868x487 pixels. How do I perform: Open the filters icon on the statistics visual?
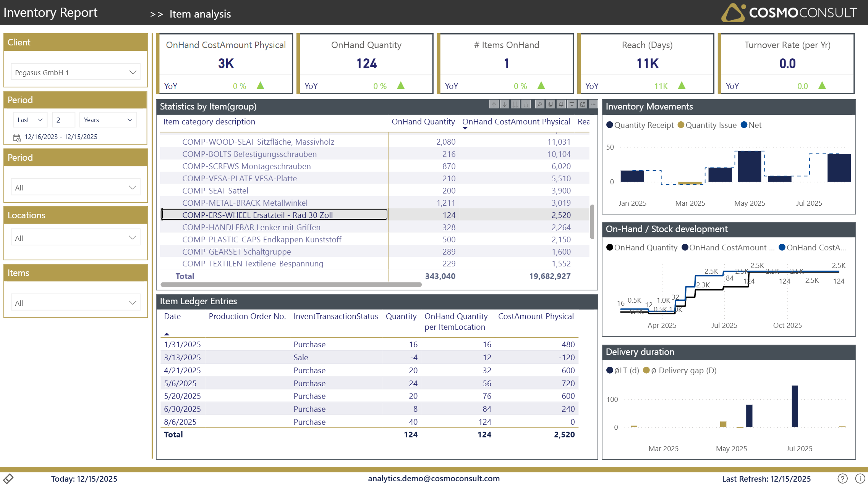pos(572,104)
